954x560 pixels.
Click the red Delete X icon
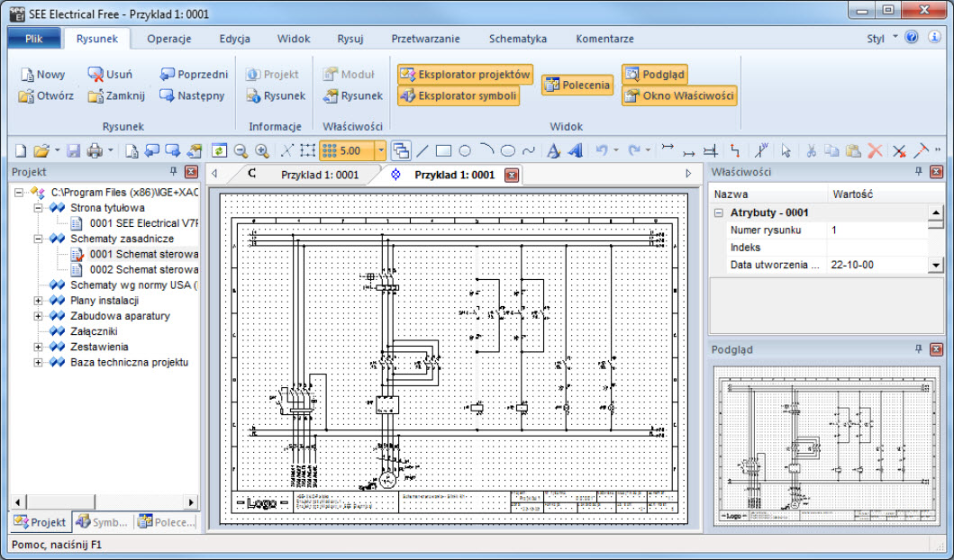tap(874, 151)
